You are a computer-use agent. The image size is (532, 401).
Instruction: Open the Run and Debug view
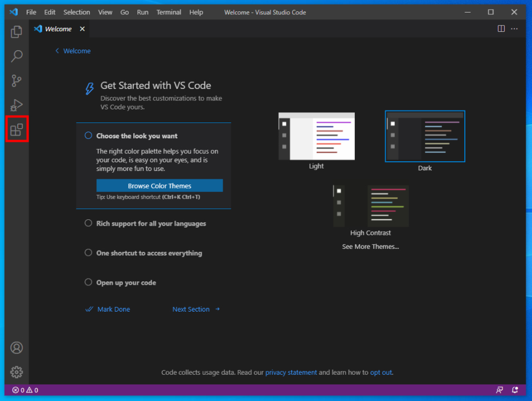17,105
